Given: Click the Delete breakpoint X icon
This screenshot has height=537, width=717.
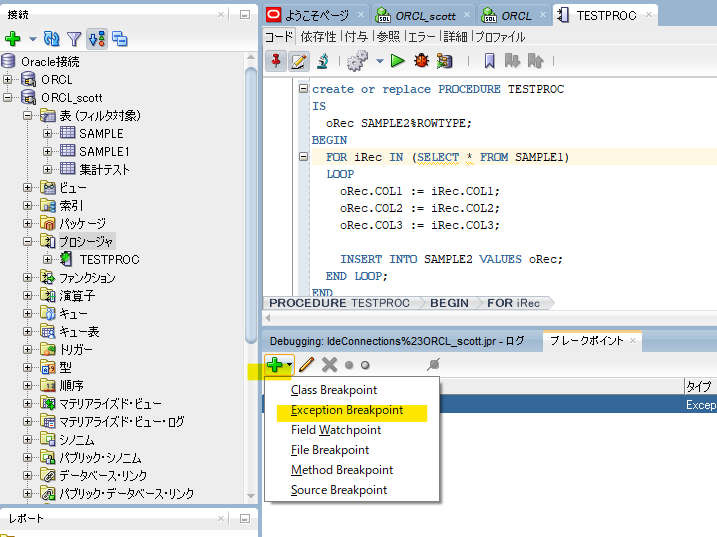Looking at the screenshot, I should (x=328, y=365).
